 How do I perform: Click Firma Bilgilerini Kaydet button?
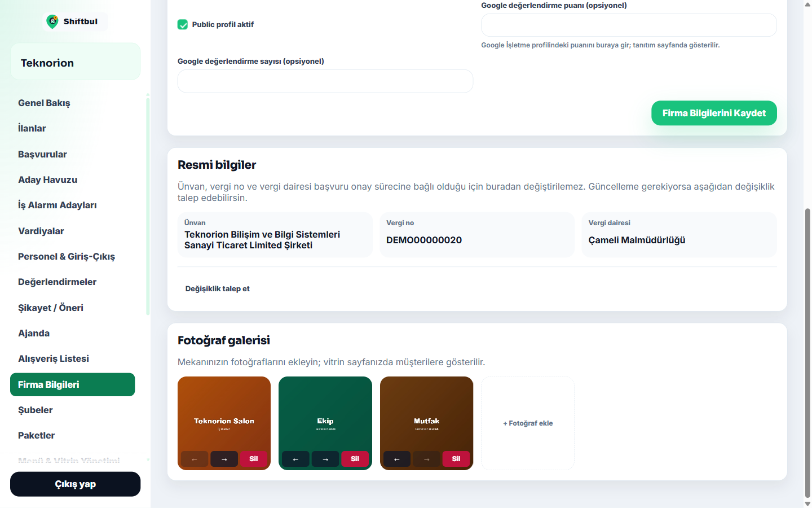[714, 113]
